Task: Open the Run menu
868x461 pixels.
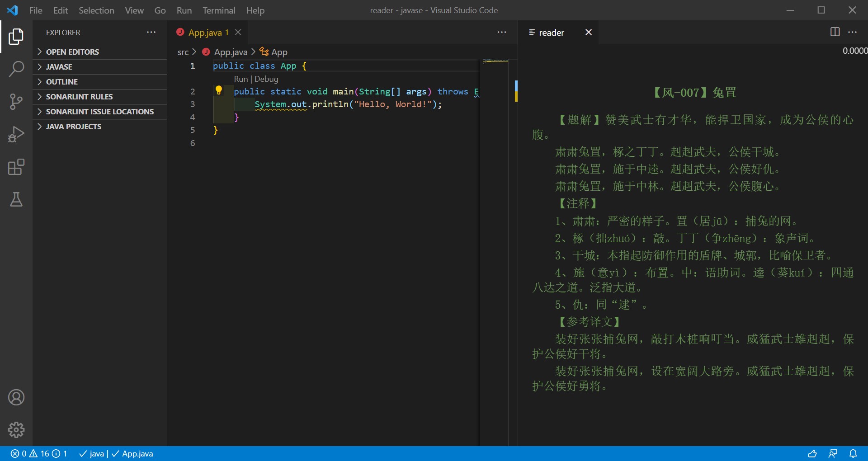Action: pos(184,10)
